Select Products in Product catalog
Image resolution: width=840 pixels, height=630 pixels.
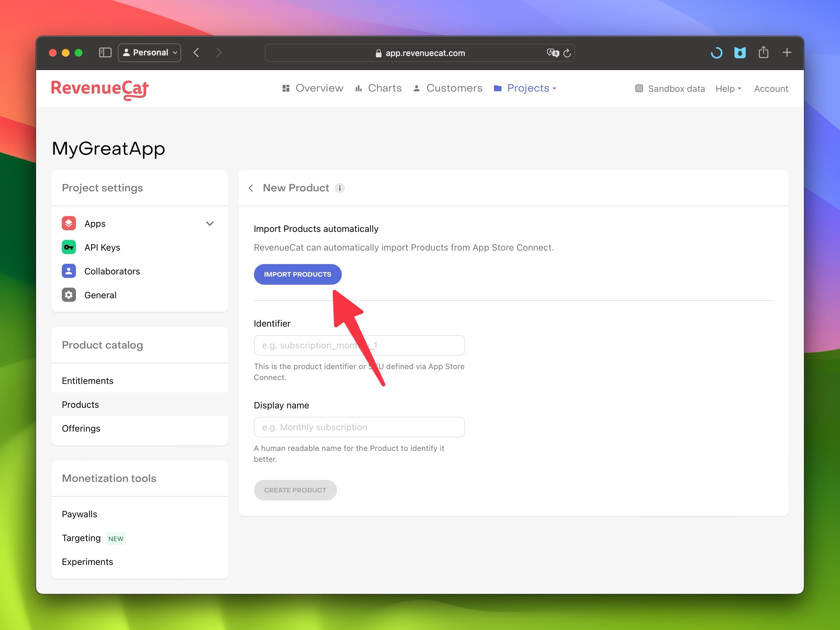coord(140,404)
